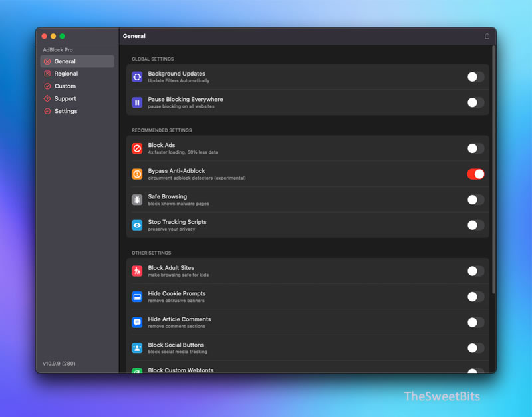Click the Regional sidebar icon
Screen dimensions: 532x417
(47, 74)
